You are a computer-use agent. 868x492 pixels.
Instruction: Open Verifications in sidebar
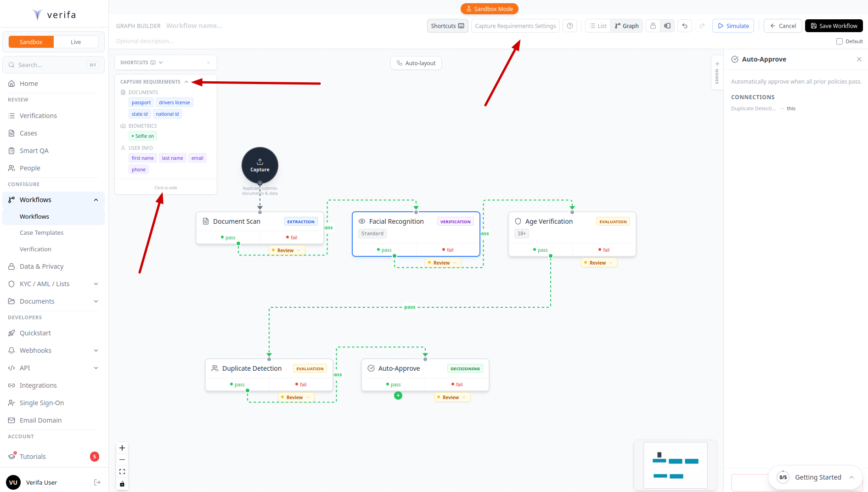pyautogui.click(x=38, y=116)
